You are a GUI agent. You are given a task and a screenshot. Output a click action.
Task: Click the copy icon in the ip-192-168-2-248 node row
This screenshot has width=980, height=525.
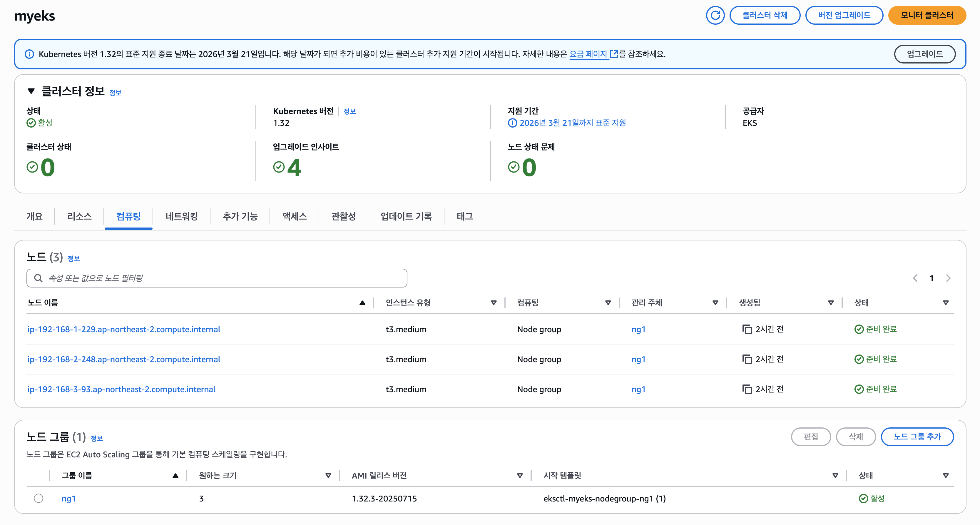click(747, 359)
